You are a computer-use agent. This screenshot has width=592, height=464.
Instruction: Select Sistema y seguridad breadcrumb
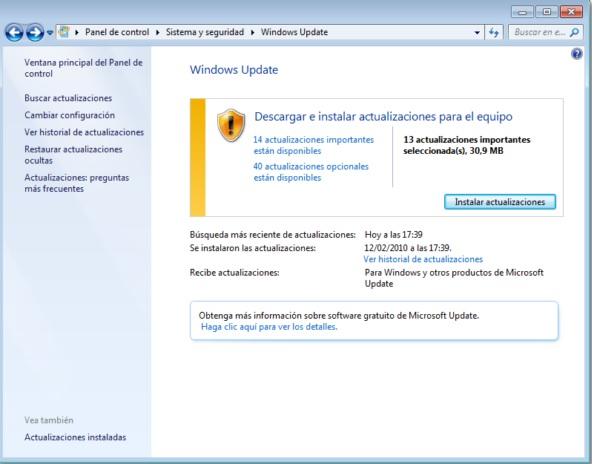click(x=205, y=32)
